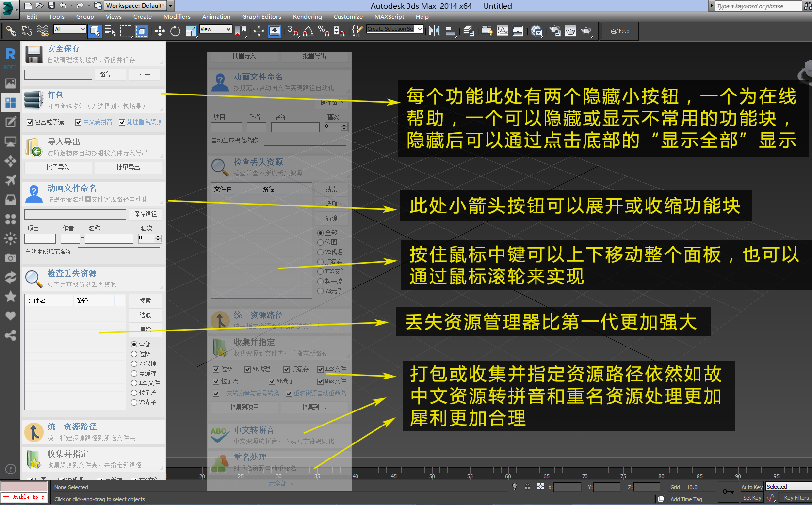Click the 打开 button under 安全保存
Image resolution: width=812 pixels, height=505 pixels.
tap(144, 75)
